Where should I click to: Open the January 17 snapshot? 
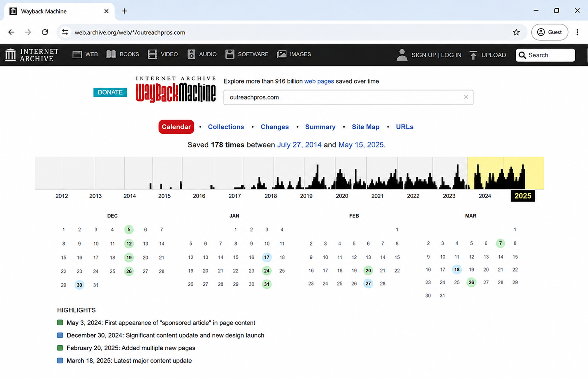click(267, 257)
